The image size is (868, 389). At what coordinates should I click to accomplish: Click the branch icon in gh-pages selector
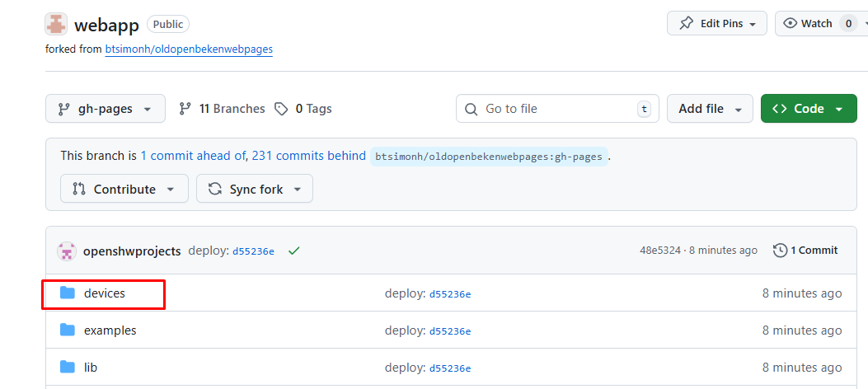(64, 109)
